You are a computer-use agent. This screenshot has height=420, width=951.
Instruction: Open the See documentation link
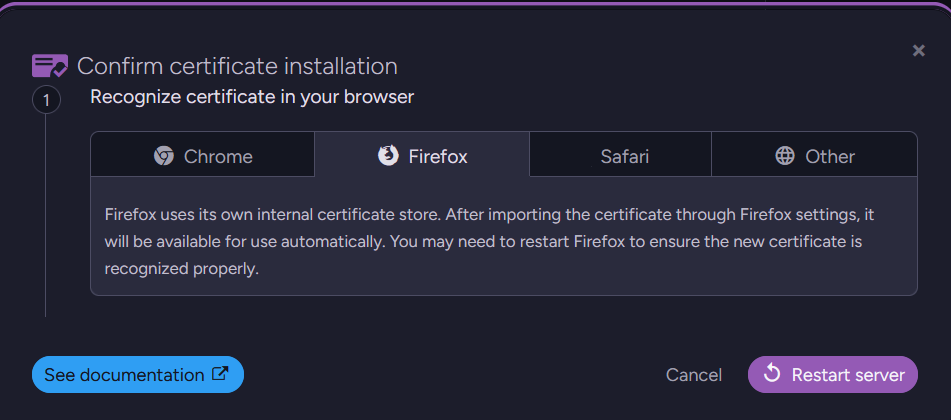pyautogui.click(x=138, y=374)
